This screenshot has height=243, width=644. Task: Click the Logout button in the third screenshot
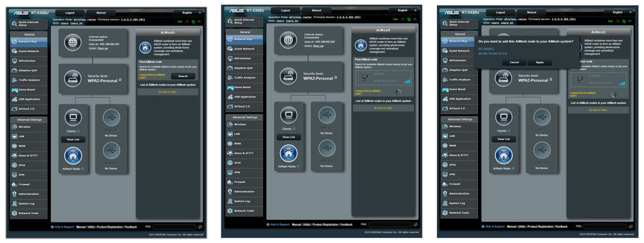[500, 12]
